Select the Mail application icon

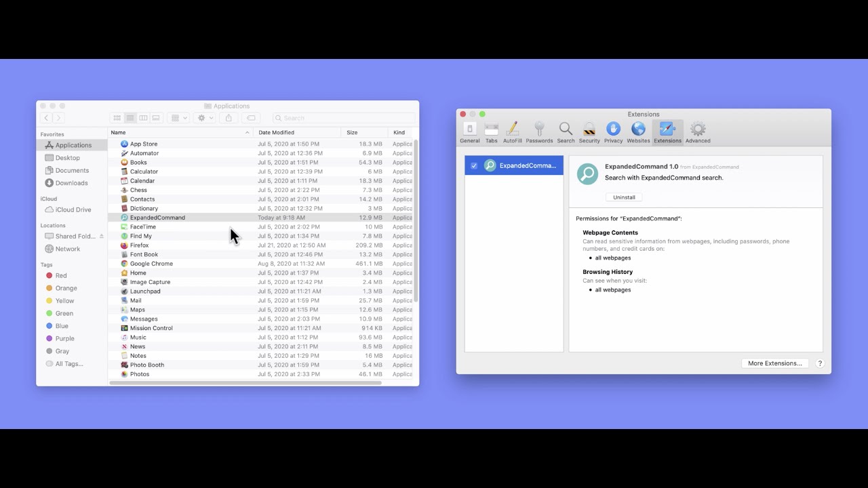[124, 300]
